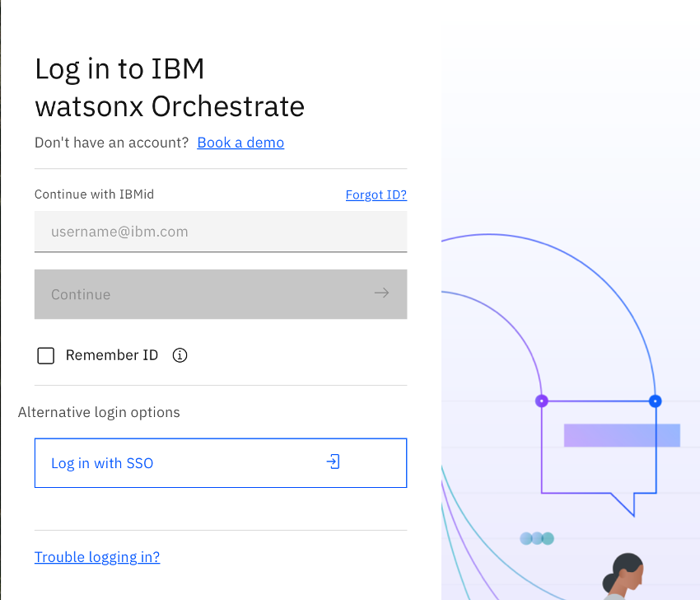Click the three-dot typing indicator
Screen dimensions: 700x600
[537, 538]
